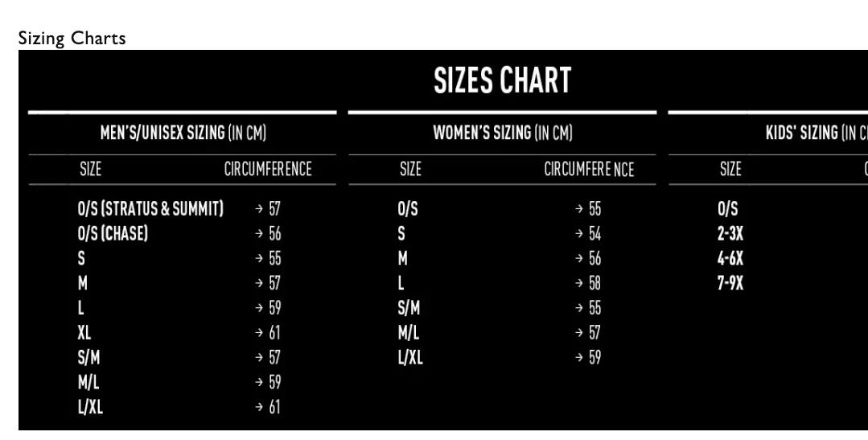The image size is (868, 440).
Task: Click the women's L/XL size label
Action: coord(410,357)
